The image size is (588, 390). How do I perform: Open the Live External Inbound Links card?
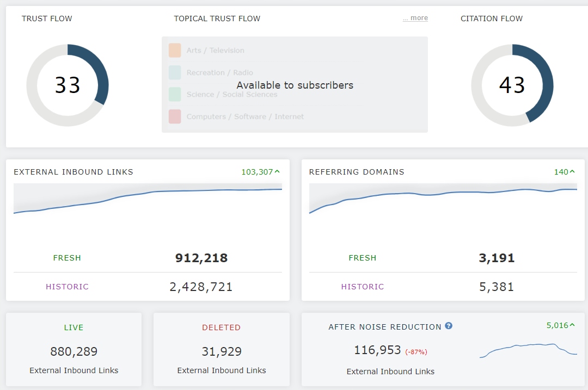(74, 349)
